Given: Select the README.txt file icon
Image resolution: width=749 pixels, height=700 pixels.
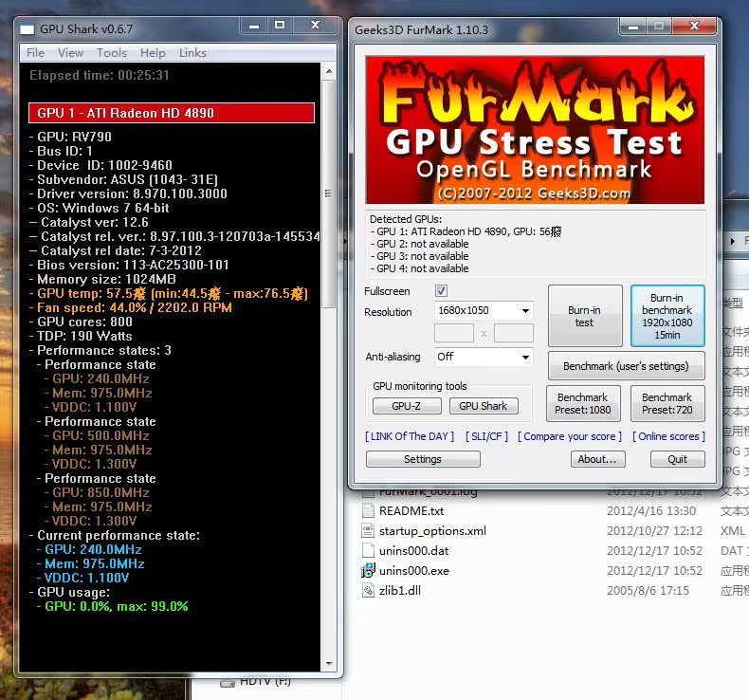Looking at the screenshot, I should pos(368,510).
